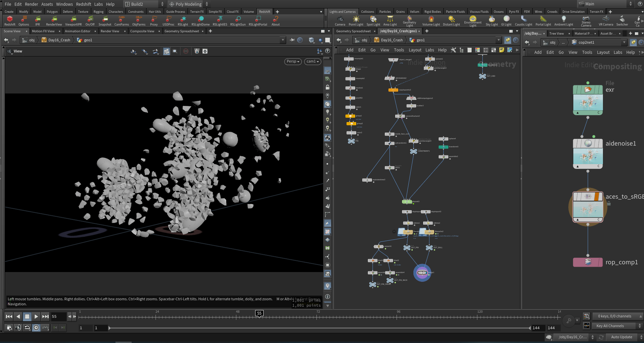Screen dimensions: 644x343
Task: Stop playback with the stop button
Action: (x=27, y=316)
